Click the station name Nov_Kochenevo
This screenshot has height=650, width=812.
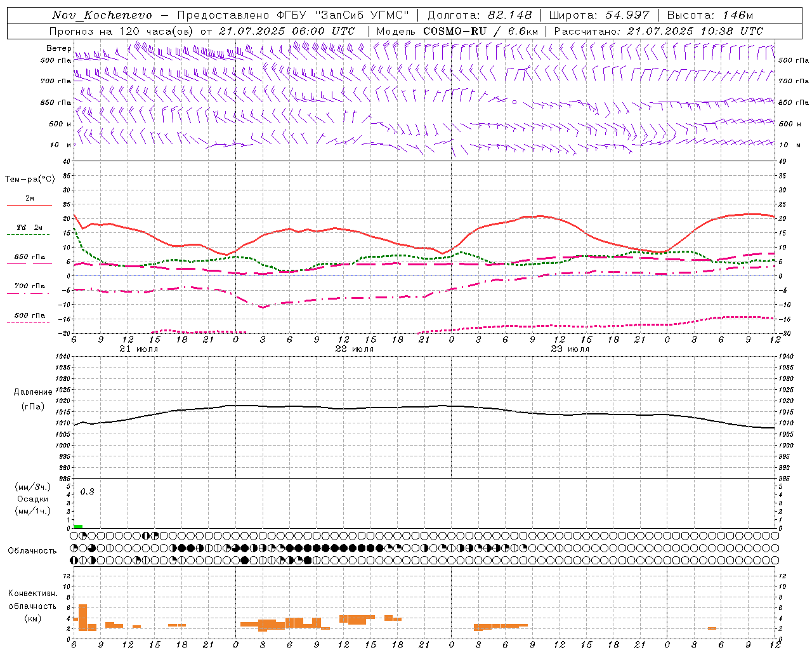(101, 15)
